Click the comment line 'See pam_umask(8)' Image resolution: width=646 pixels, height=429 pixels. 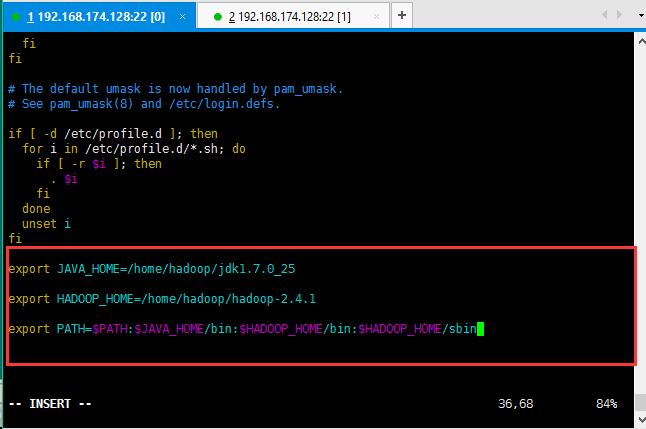144,104
